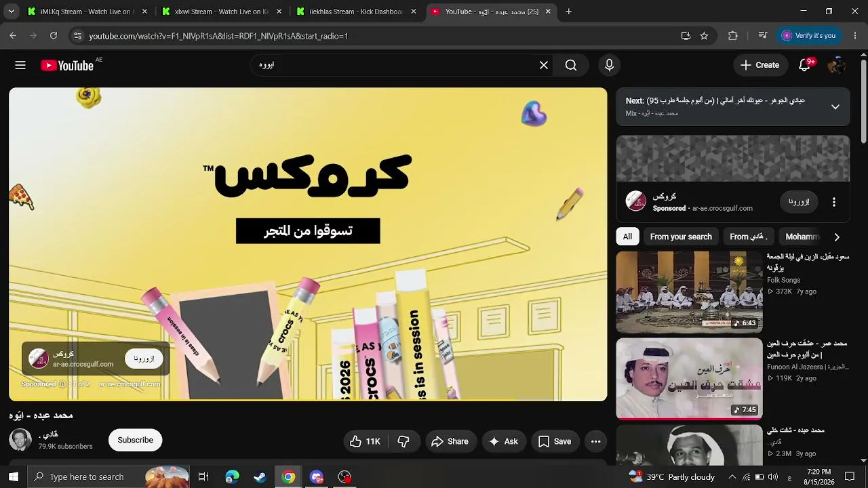Close the iiekhlas Stream tab
This screenshot has height=488, width=868.
(414, 12)
